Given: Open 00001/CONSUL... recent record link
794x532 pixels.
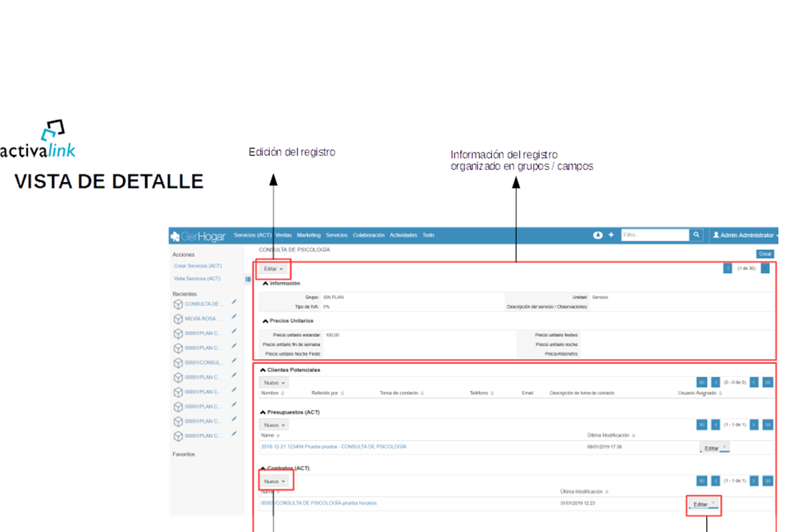Looking at the screenshot, I should coord(203,363).
